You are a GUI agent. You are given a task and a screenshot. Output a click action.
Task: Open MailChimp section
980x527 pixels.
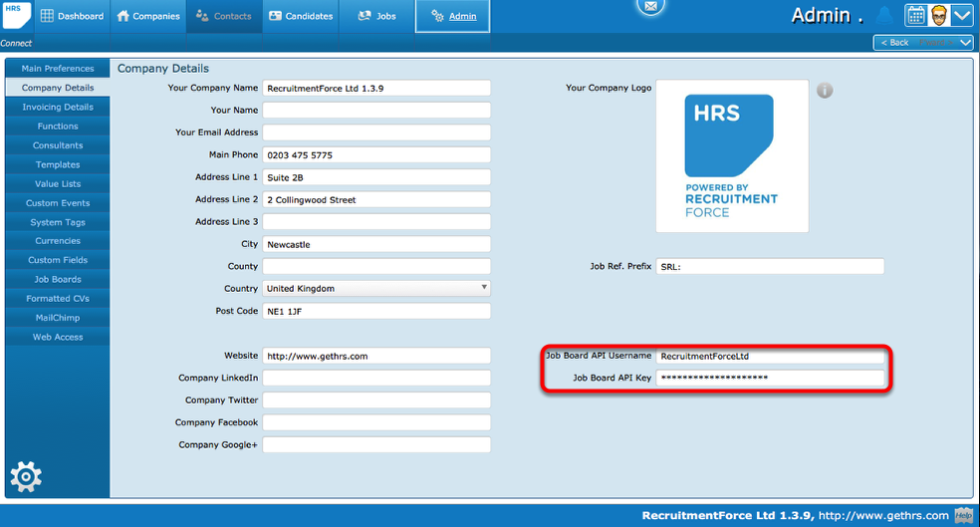(x=58, y=318)
